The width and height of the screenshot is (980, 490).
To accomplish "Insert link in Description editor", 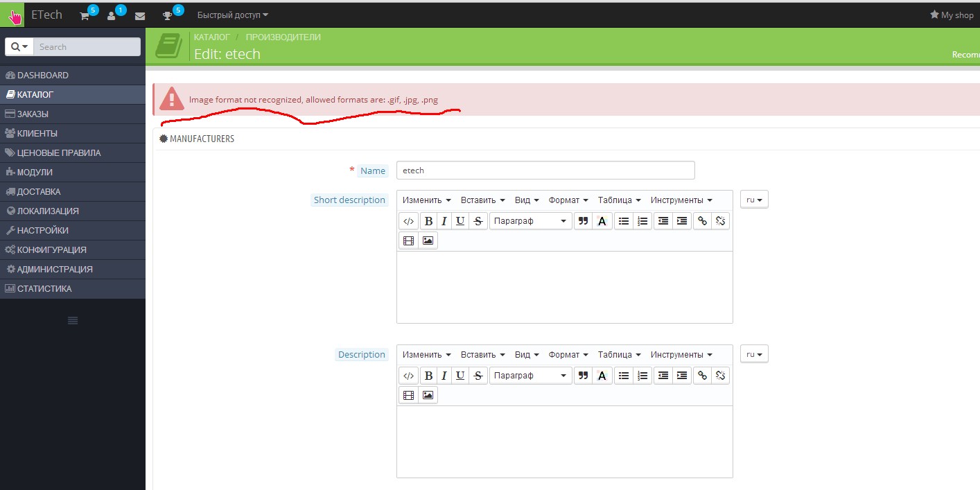I will [x=703, y=376].
